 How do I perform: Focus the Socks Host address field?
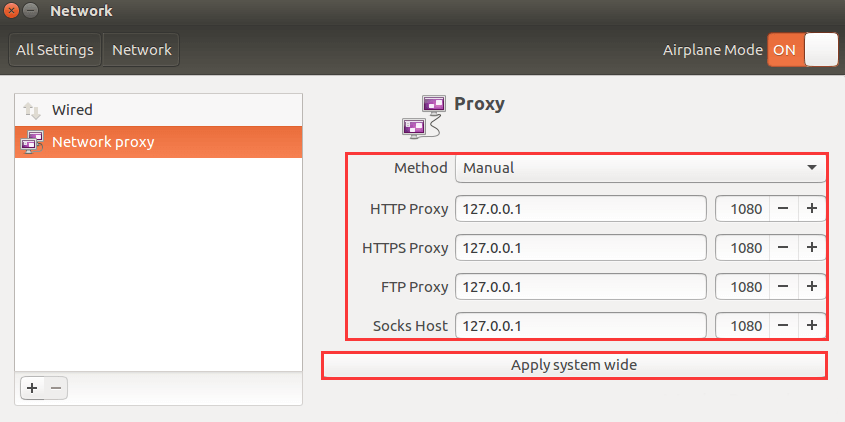[581, 326]
